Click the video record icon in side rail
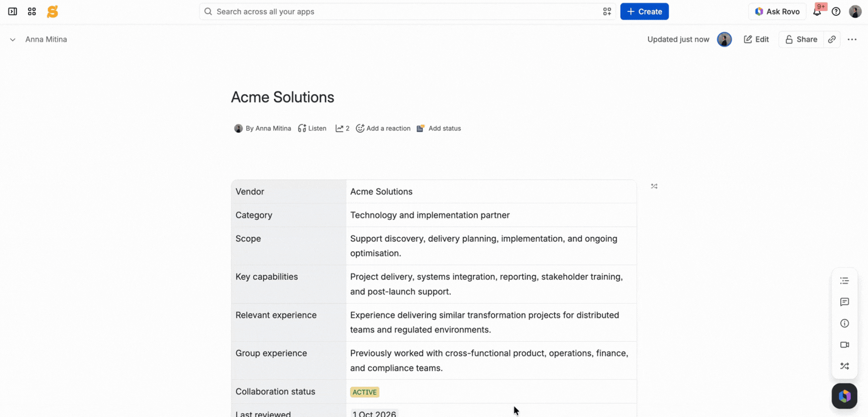Image resolution: width=868 pixels, height=417 pixels. [x=844, y=345]
